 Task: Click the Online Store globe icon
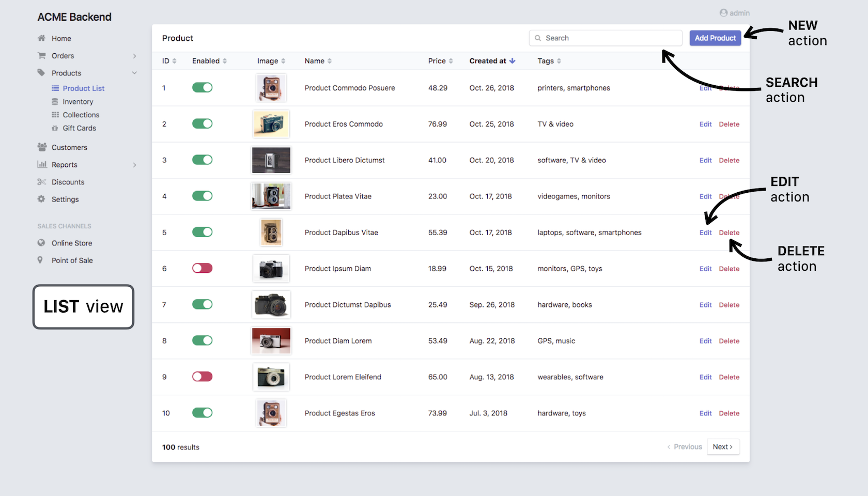pos(41,243)
